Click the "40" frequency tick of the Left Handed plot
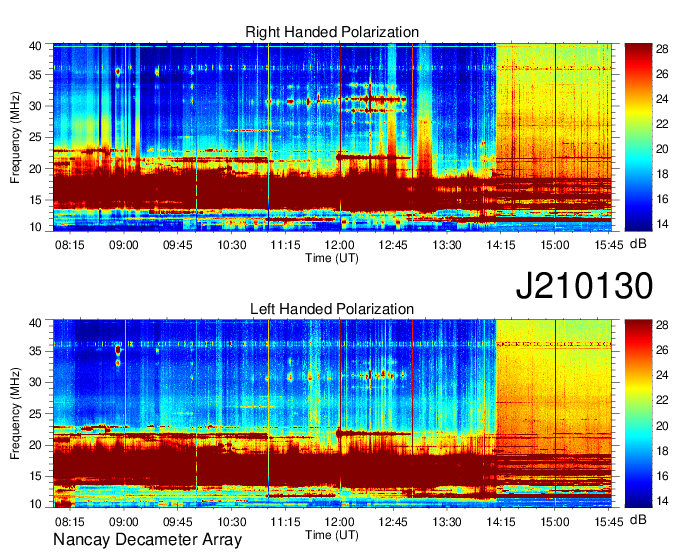The width and height of the screenshot is (680, 552). pos(36,322)
